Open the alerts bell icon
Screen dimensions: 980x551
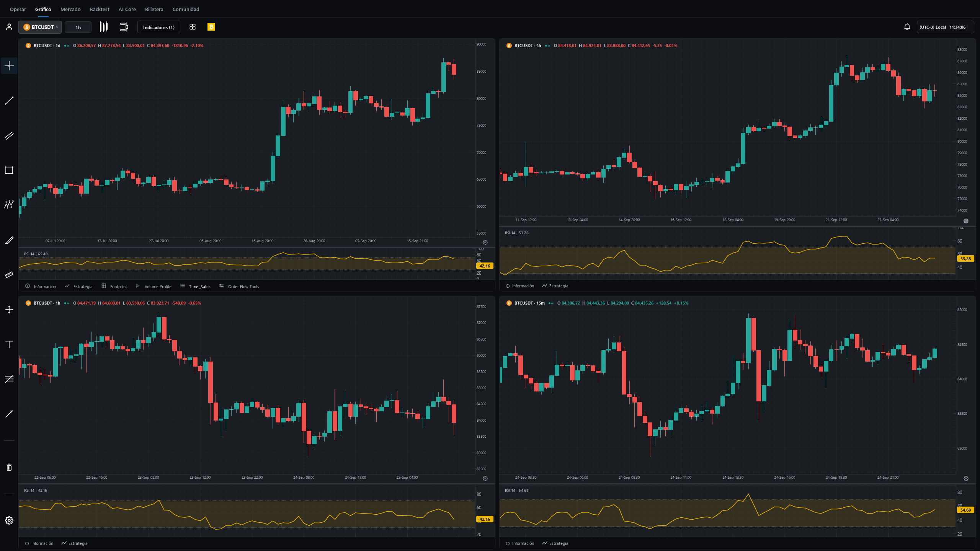point(907,27)
